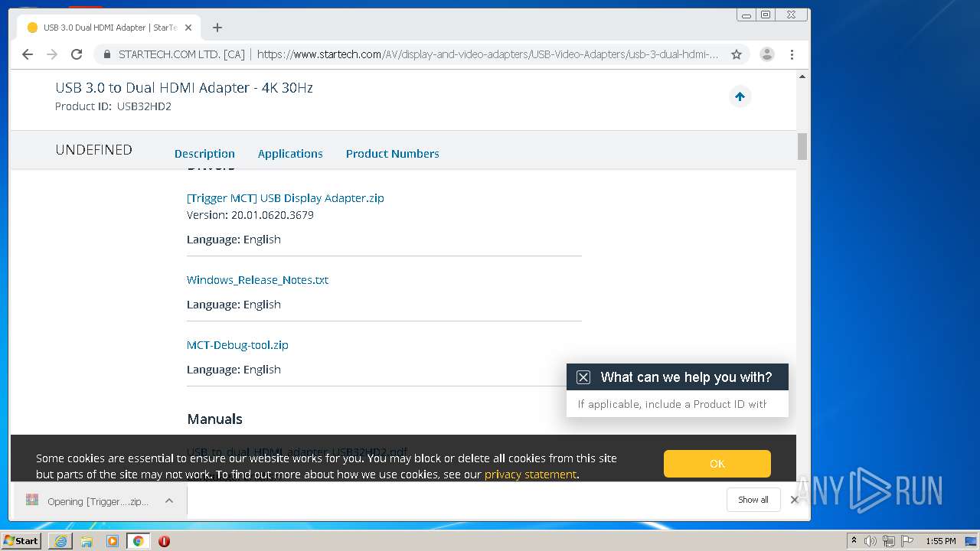Switch to the Product Numbers tab
The height and width of the screenshot is (551, 980).
(393, 154)
